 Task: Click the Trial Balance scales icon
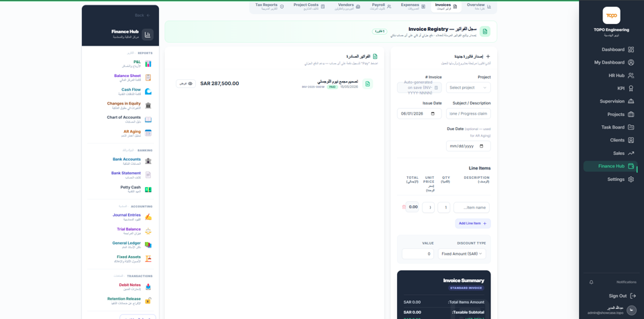point(148,231)
